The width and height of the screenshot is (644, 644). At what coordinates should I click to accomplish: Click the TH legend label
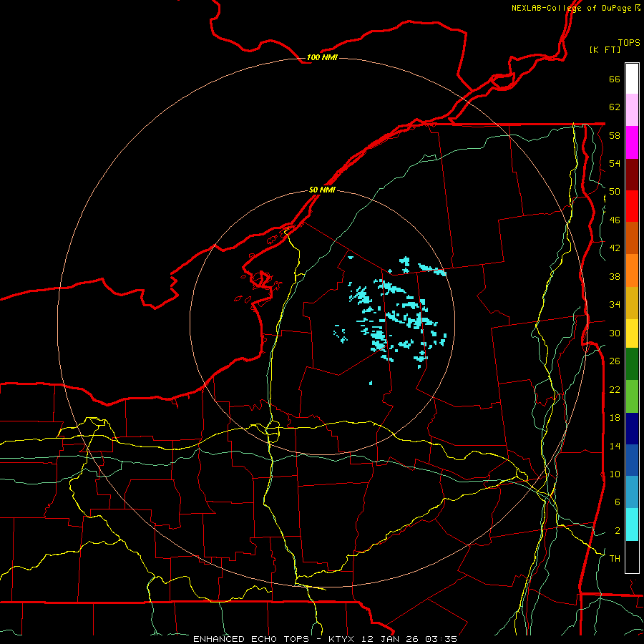coord(615,559)
